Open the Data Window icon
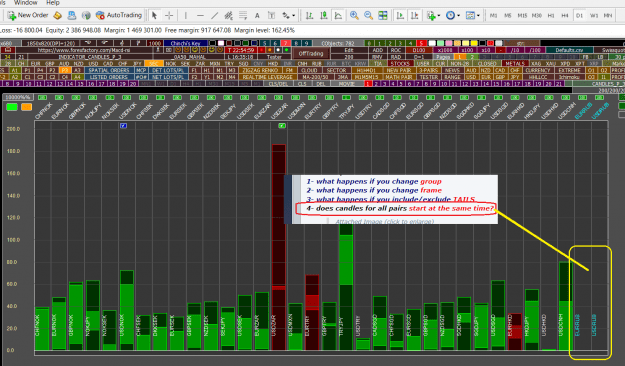 tap(72, 15)
